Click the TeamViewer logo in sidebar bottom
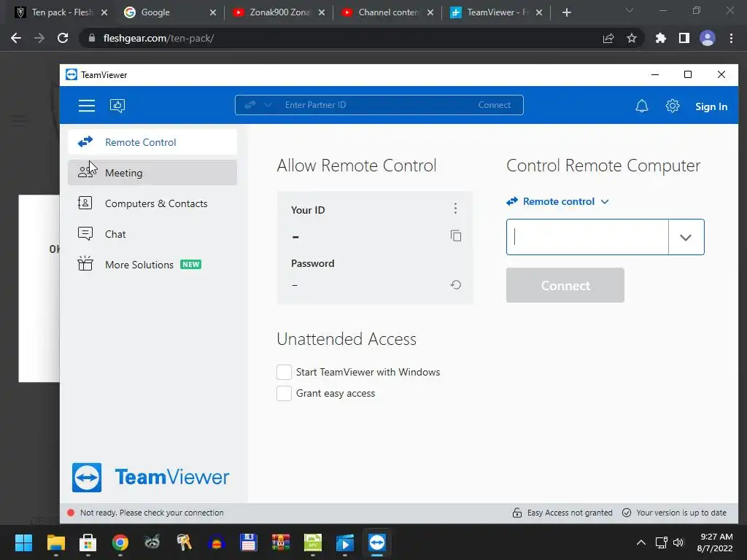The width and height of the screenshot is (747, 560). click(150, 477)
